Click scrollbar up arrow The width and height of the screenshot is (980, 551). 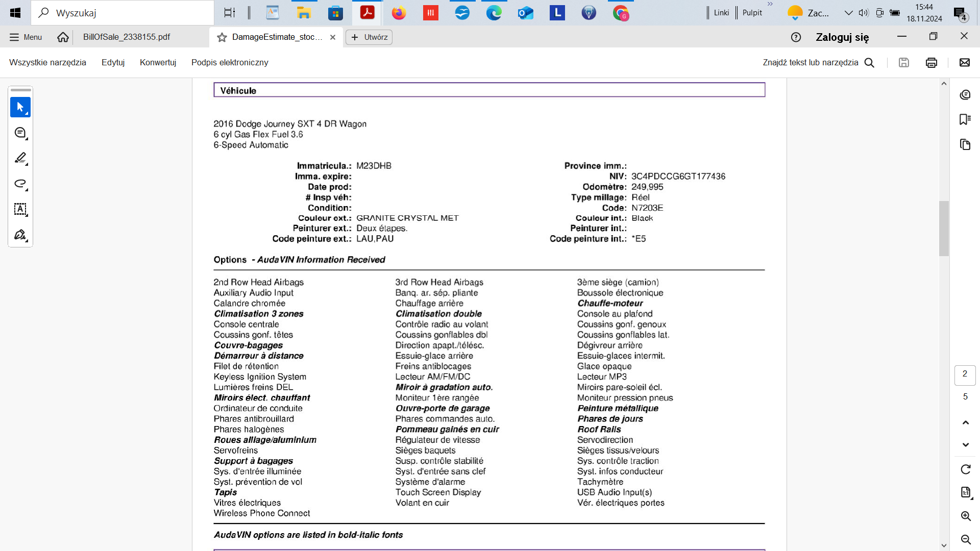[944, 84]
